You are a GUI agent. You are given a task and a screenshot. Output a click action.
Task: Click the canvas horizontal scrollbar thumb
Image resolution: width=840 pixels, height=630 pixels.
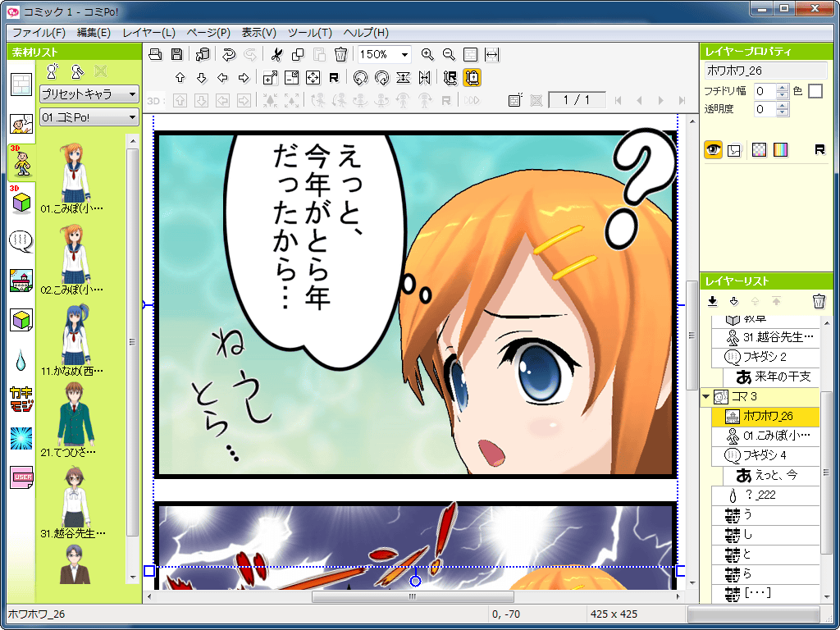[x=413, y=596]
